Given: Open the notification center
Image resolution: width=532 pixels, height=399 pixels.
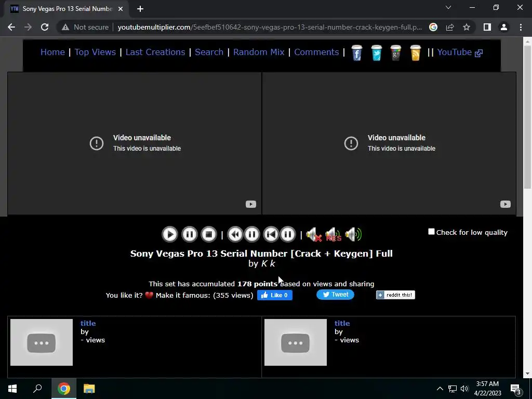Looking at the screenshot, I should [515, 389].
